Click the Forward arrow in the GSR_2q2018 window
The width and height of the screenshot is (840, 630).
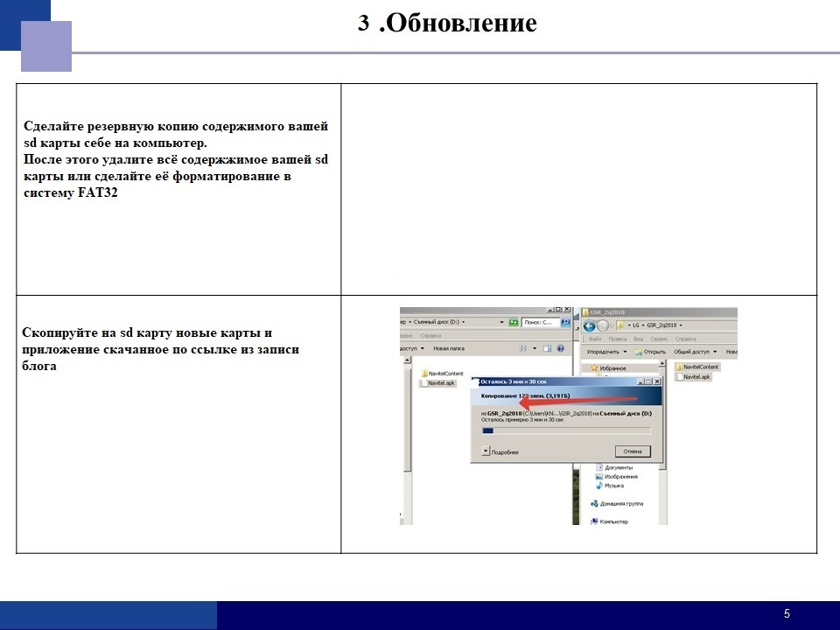[x=603, y=325]
